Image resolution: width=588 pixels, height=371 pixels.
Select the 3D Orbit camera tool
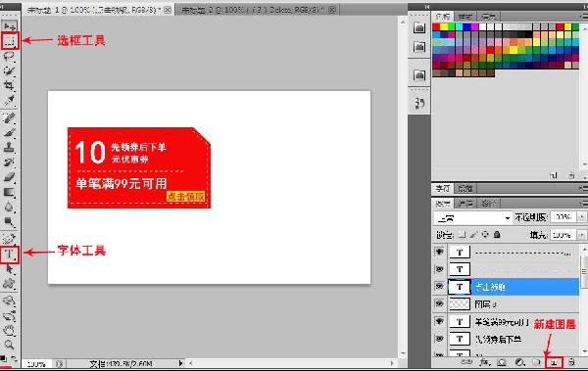pos(9,315)
